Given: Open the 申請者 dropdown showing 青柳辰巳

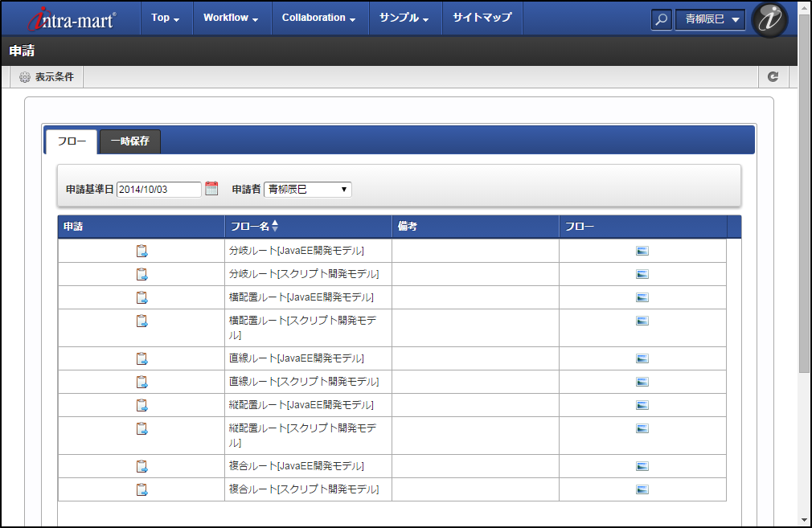Looking at the screenshot, I should pos(307,190).
